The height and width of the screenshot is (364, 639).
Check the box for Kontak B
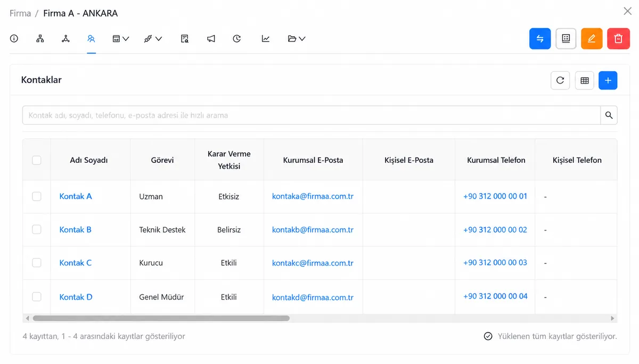tap(37, 229)
